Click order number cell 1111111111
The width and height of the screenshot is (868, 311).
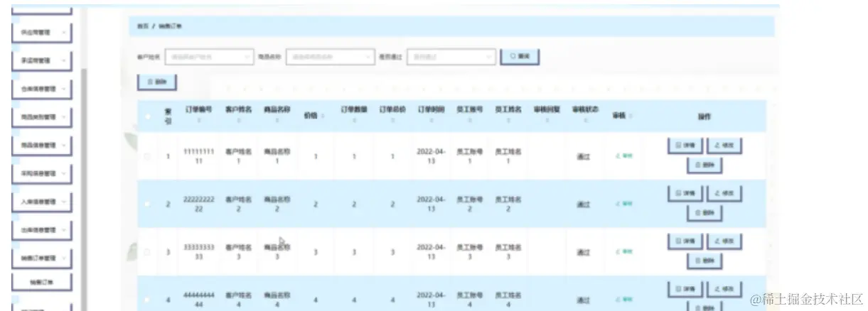[198, 157]
